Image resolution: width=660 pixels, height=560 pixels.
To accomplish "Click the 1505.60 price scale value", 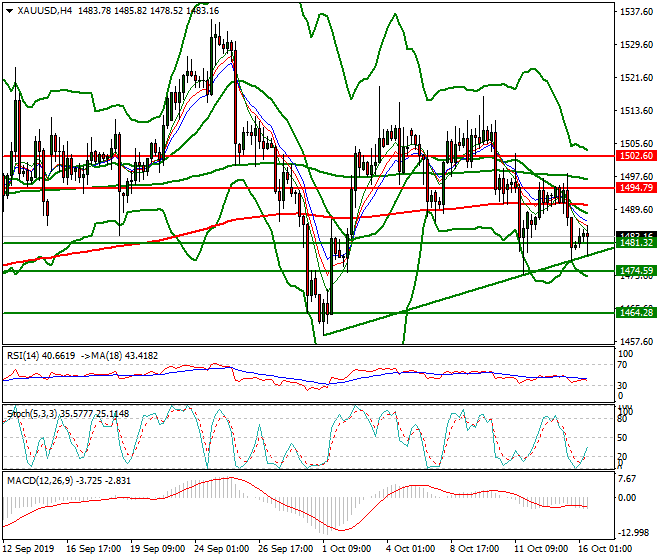I will 636,144.
